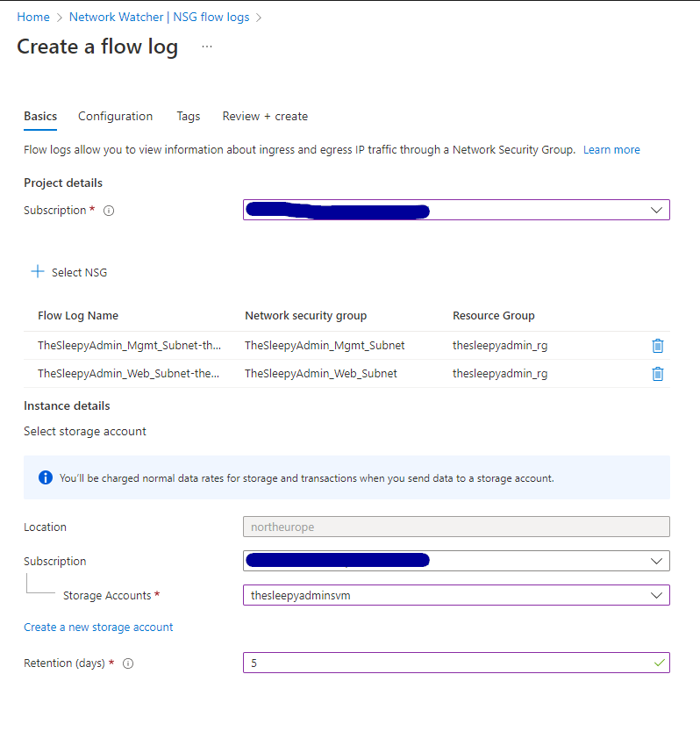Open the ellipsis menu beside page title
Screen dimensions: 700x753
[x=207, y=47]
